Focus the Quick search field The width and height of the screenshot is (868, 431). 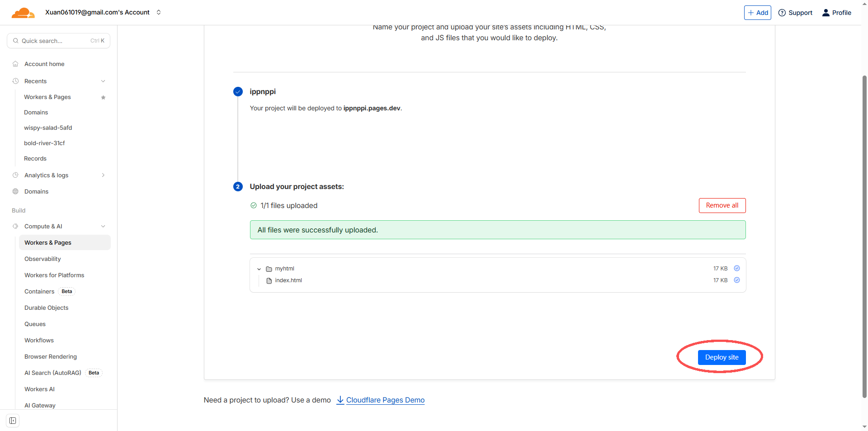pyautogui.click(x=59, y=41)
